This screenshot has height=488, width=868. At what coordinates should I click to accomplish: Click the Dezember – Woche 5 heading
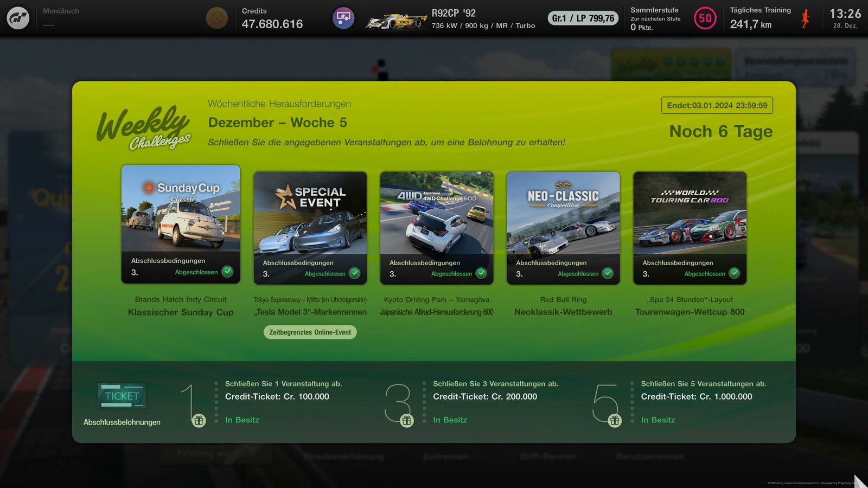point(278,123)
